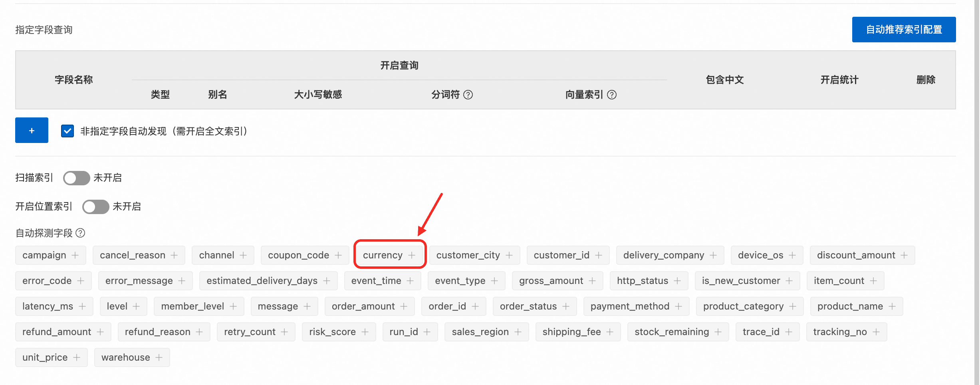Choose the refund_reason field tag
The image size is (980, 385).
[164, 332]
